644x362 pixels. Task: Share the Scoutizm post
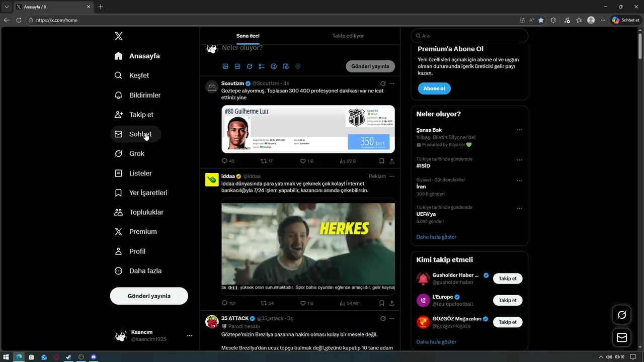pos(392,161)
